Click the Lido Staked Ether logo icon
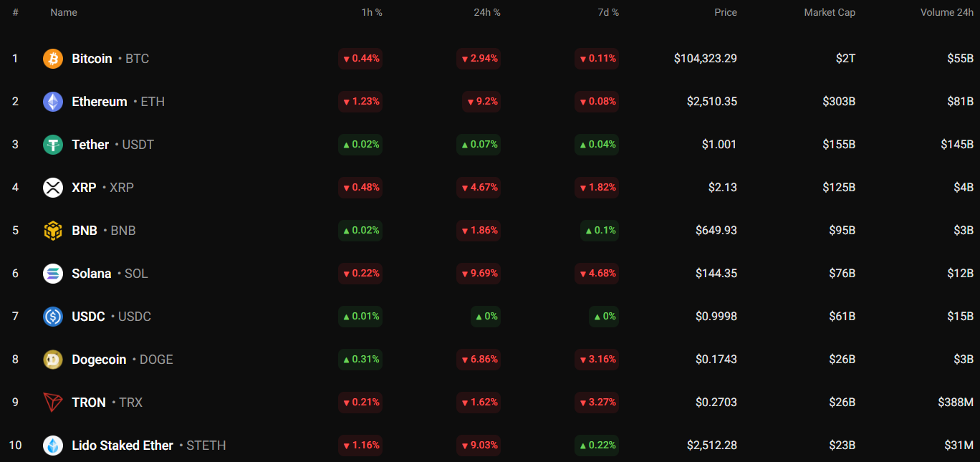 pyautogui.click(x=53, y=446)
